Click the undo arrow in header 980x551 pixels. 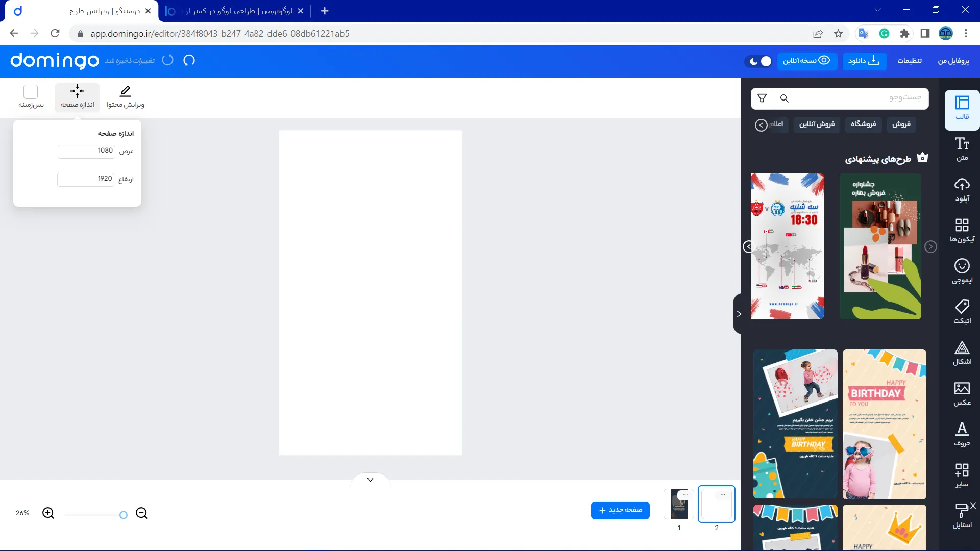pyautogui.click(x=189, y=60)
